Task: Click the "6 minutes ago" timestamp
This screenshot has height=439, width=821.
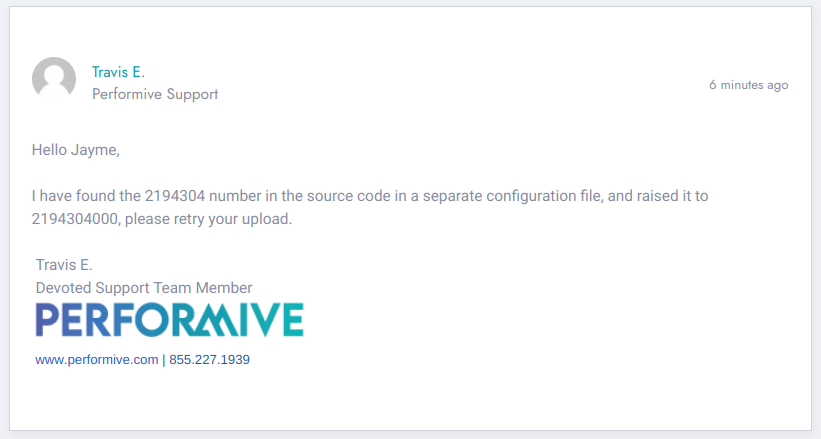Action: click(x=749, y=85)
